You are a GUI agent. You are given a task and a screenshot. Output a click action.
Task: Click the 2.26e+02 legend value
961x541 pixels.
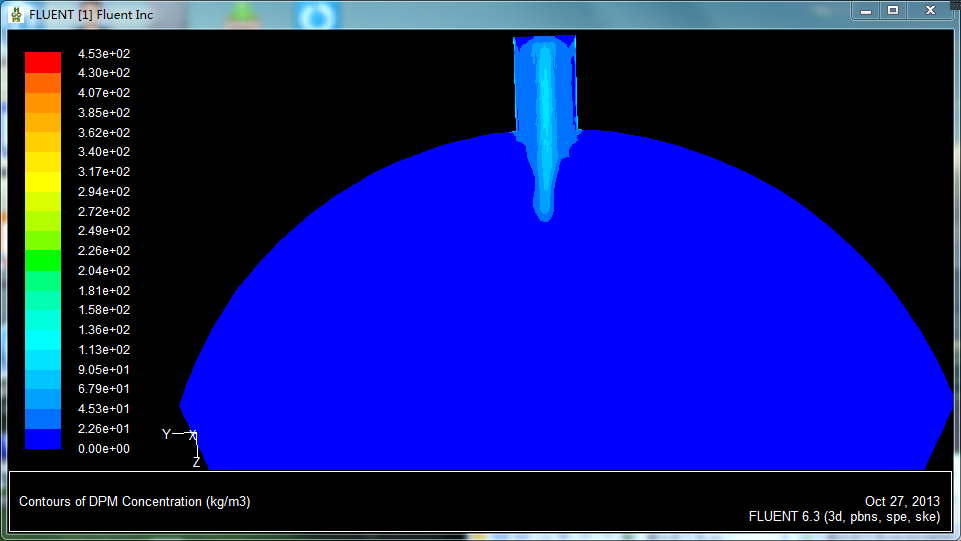click(x=104, y=251)
